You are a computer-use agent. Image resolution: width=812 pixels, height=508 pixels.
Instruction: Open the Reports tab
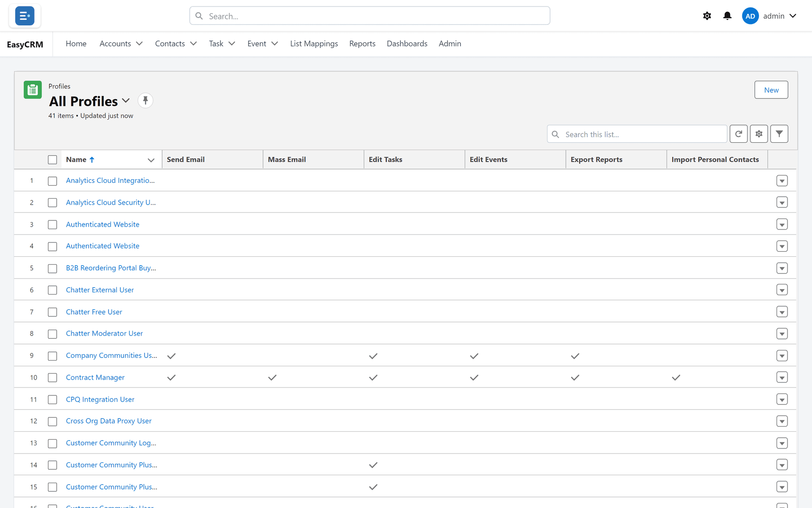(362, 43)
